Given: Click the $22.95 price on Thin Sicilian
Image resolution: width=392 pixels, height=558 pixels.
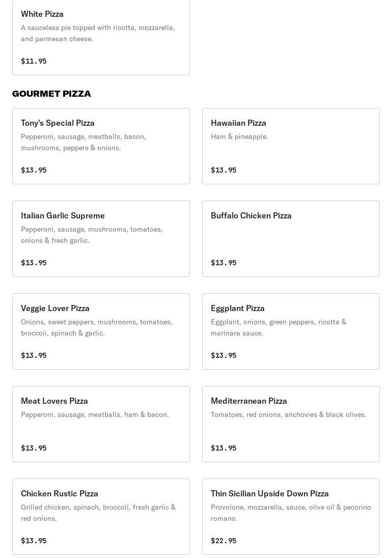Looking at the screenshot, I should pos(223,541).
